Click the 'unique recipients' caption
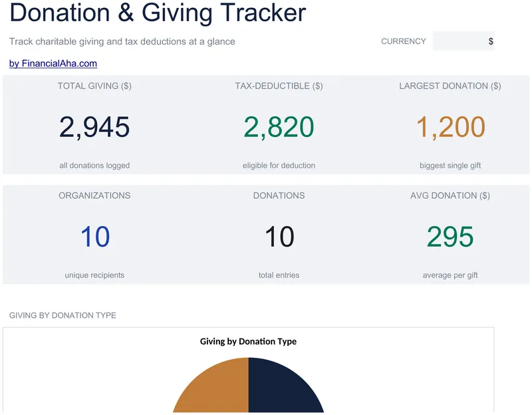 94,275
